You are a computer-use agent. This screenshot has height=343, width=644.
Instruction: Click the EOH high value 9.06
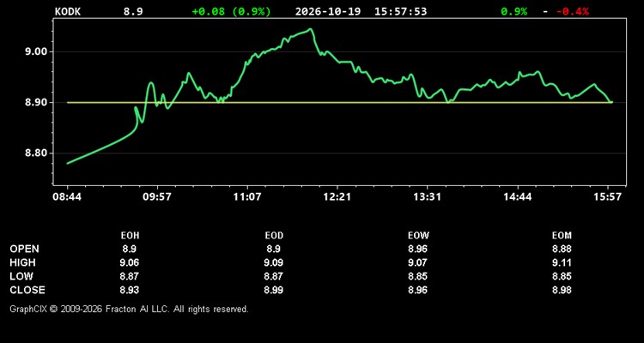[130, 262]
